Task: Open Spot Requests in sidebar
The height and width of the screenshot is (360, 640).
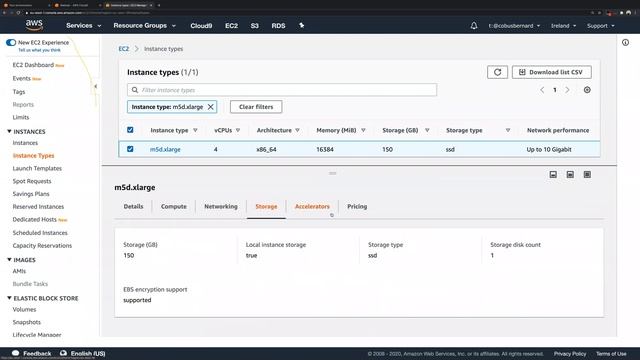Action: [x=32, y=181]
